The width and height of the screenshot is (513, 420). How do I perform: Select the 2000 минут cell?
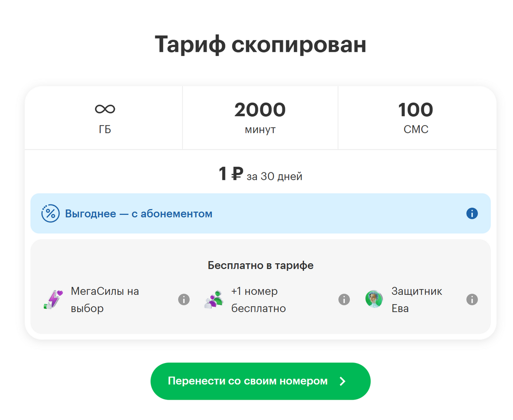point(260,118)
